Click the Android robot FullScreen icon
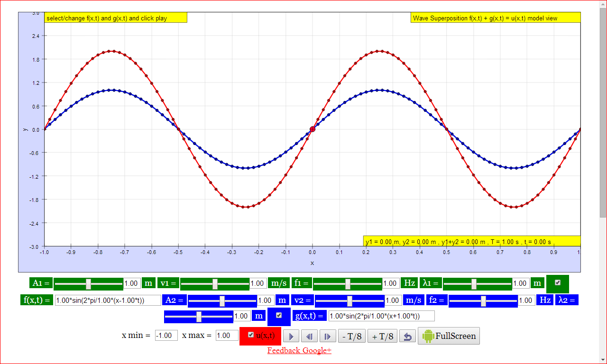Image resolution: width=607 pixels, height=364 pixels. coord(427,336)
